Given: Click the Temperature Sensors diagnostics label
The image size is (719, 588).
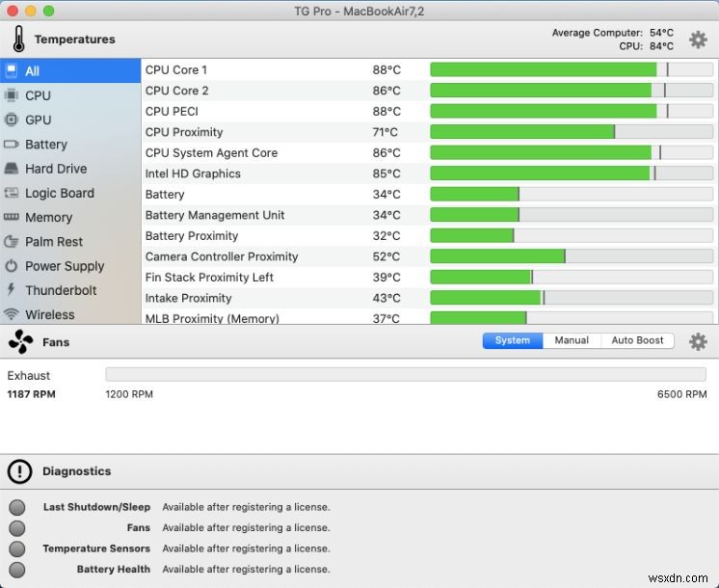Looking at the screenshot, I should pyautogui.click(x=96, y=548).
